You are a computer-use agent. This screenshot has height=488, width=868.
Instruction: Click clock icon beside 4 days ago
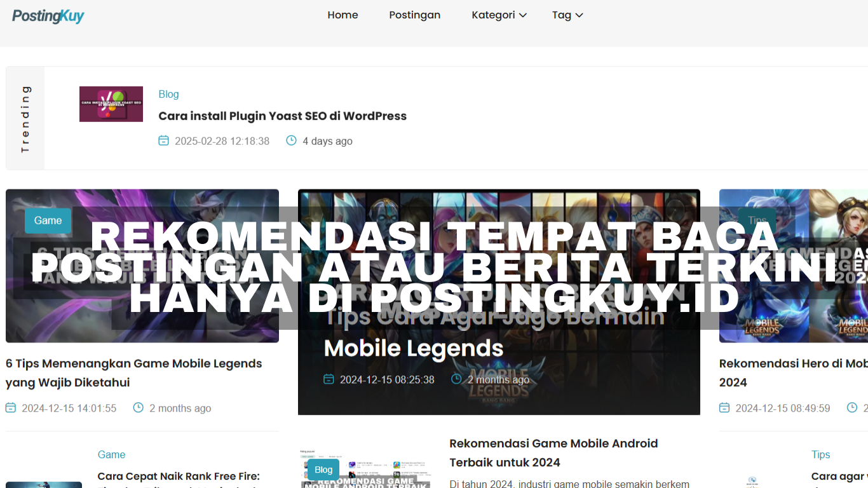pyautogui.click(x=292, y=140)
